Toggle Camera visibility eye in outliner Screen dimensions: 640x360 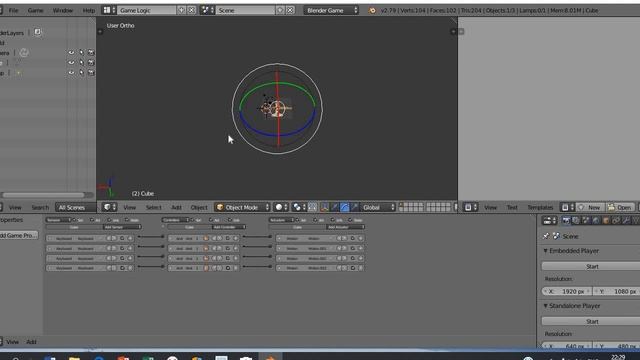click(71, 53)
